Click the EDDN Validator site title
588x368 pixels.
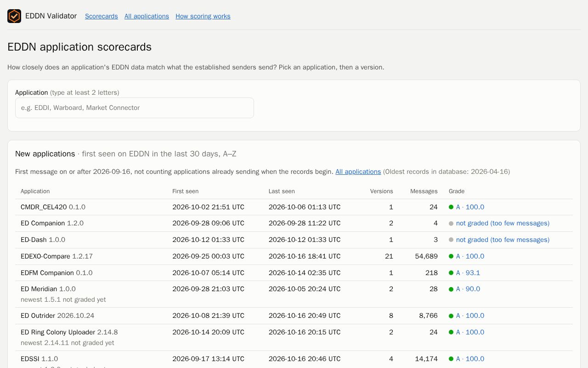51,16
